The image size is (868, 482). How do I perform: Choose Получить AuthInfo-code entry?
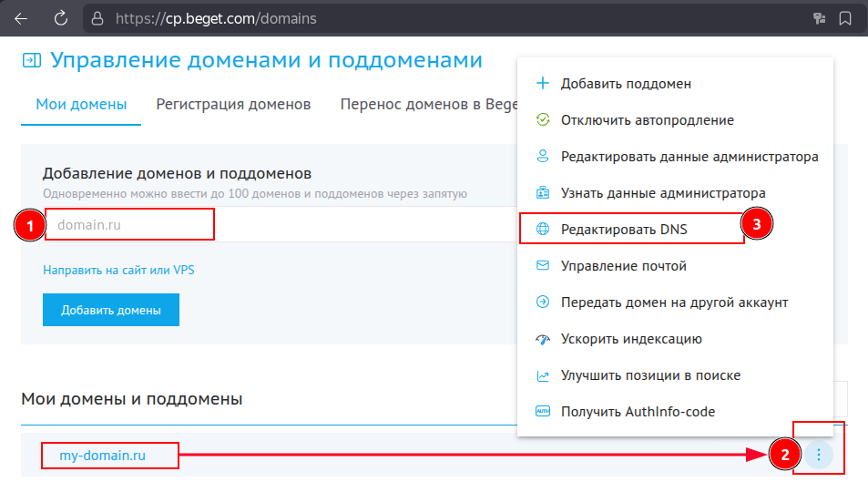tap(675, 412)
